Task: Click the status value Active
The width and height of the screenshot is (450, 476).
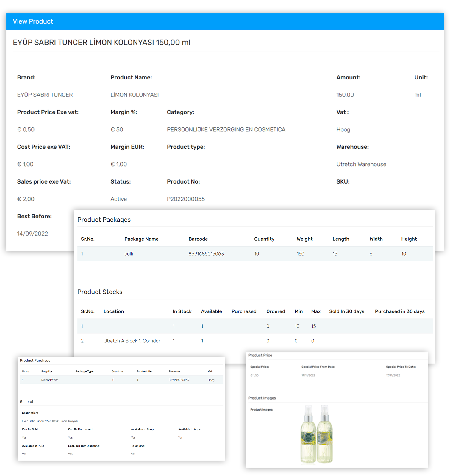Action: click(x=119, y=199)
